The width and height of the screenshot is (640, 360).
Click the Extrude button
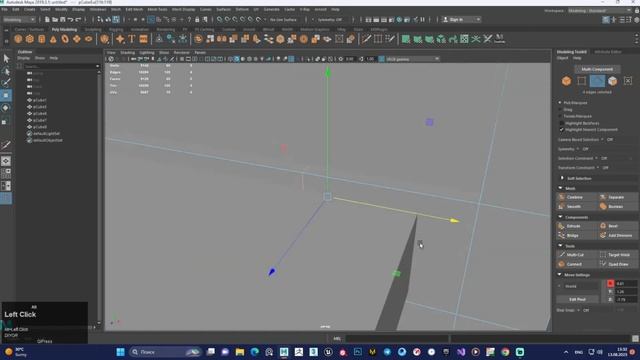point(576,226)
